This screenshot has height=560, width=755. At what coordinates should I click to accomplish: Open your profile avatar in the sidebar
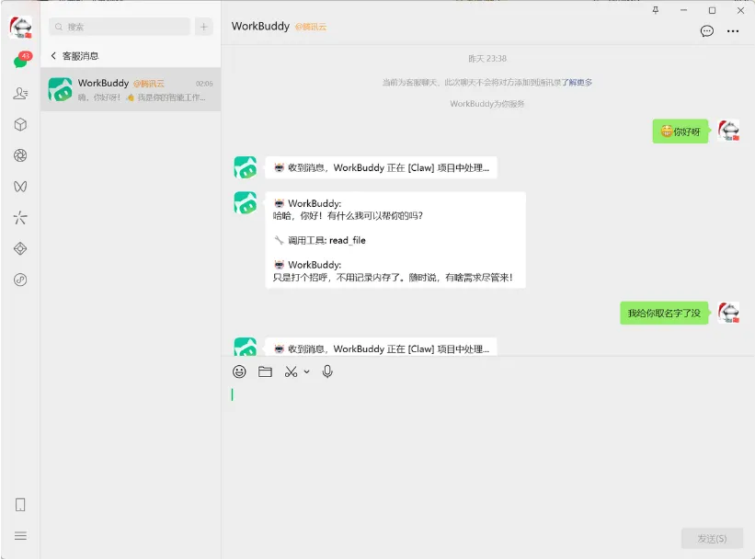(x=20, y=27)
